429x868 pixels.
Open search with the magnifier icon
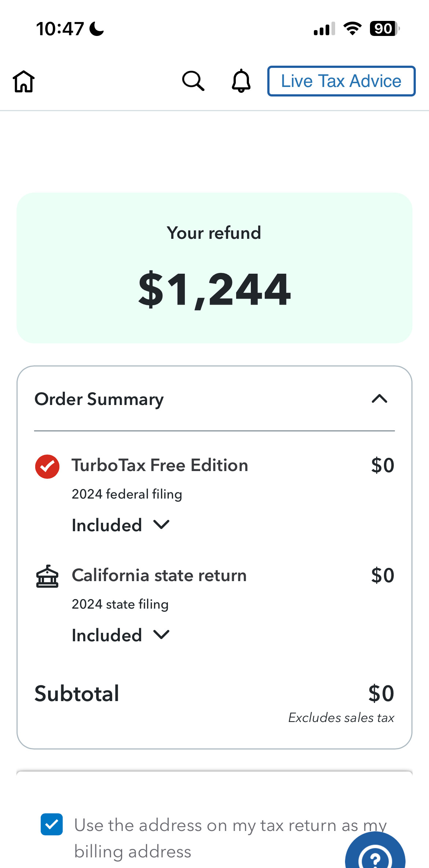[x=193, y=81]
